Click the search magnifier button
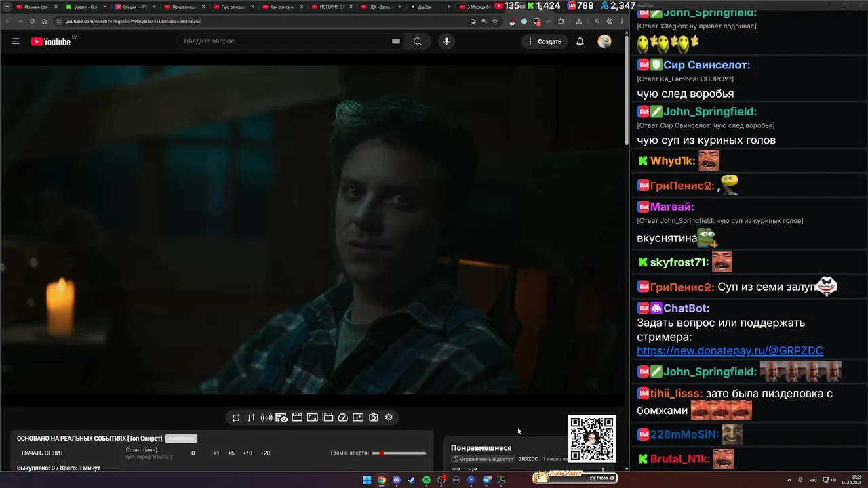Image resolution: width=868 pixels, height=488 pixels. (418, 41)
